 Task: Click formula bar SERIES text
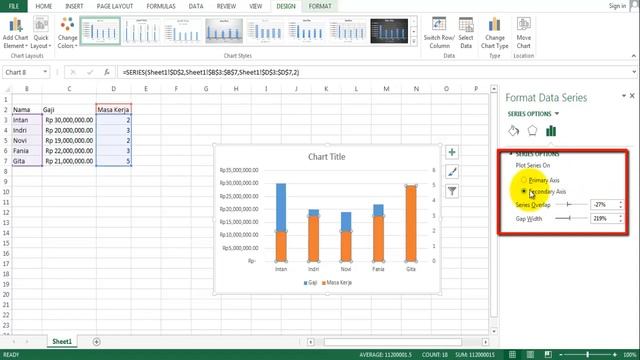tap(211, 72)
